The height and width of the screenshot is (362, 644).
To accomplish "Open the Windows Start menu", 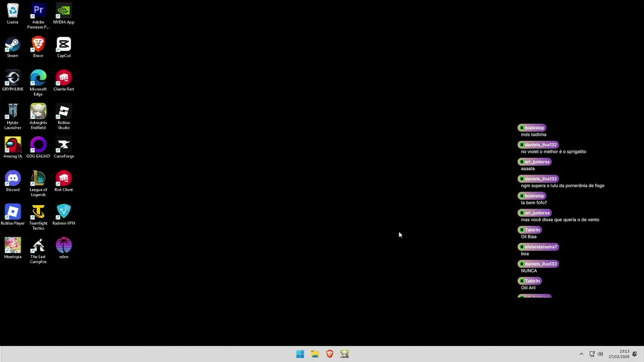I will [300, 354].
